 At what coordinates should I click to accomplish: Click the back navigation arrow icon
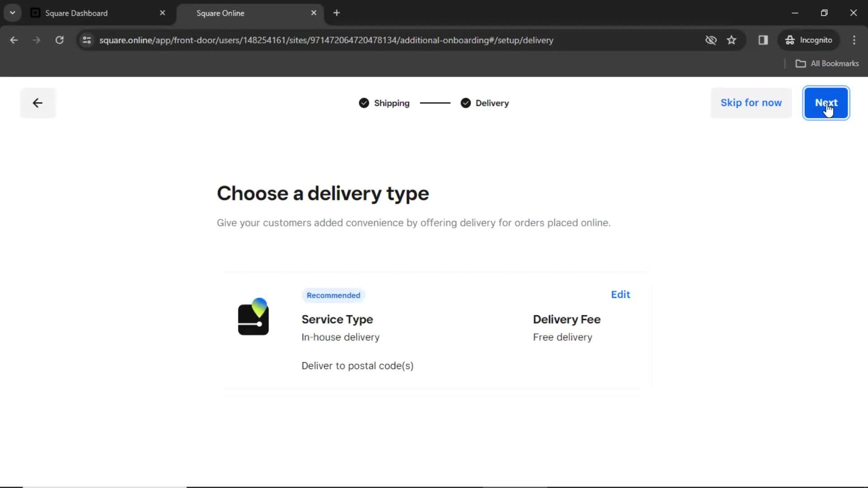tap(37, 103)
